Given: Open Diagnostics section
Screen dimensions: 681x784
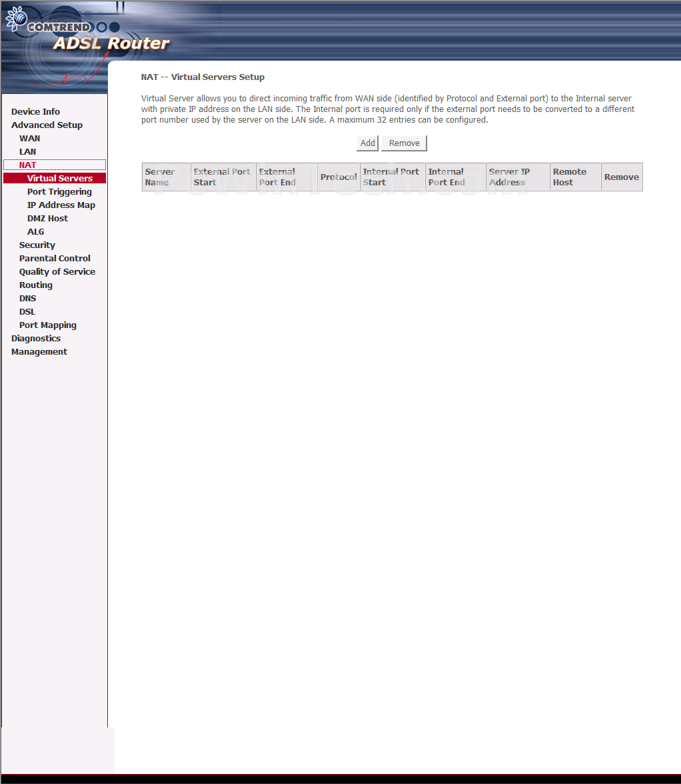Looking at the screenshot, I should click(x=36, y=339).
